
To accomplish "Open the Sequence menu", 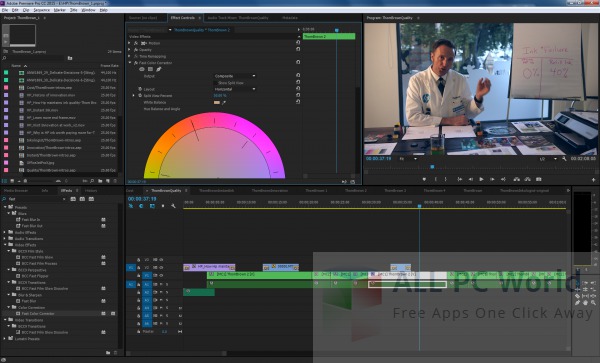I will tap(42, 10).
